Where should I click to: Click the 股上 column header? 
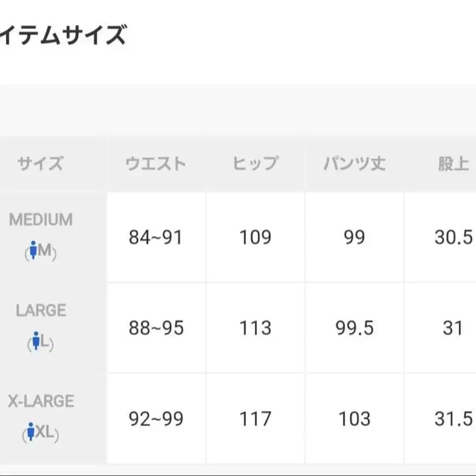[x=453, y=164]
